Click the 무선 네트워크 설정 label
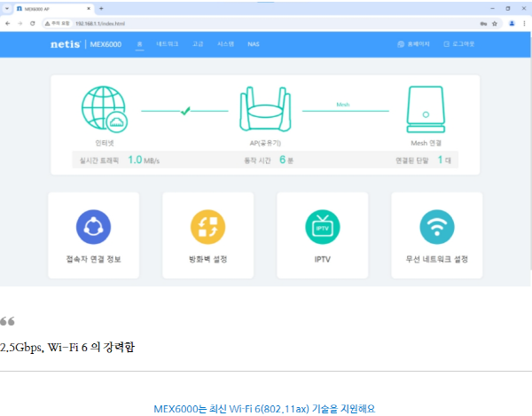 tap(437, 259)
